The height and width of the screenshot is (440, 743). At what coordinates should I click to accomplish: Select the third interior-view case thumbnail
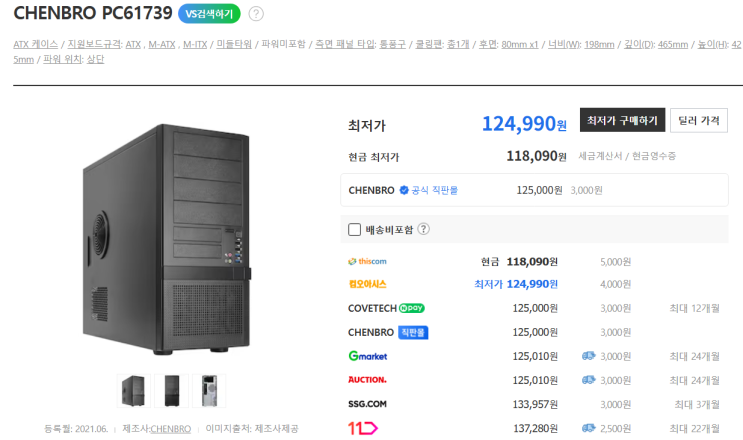pos(209,391)
